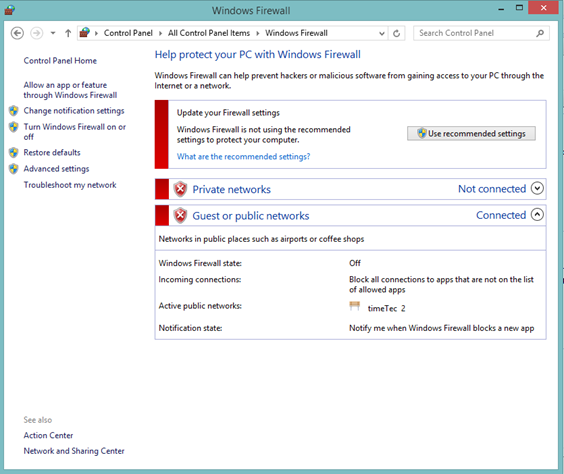The image size is (564, 474).
Task: Click Update your Firewall settings text
Action: pos(228,113)
